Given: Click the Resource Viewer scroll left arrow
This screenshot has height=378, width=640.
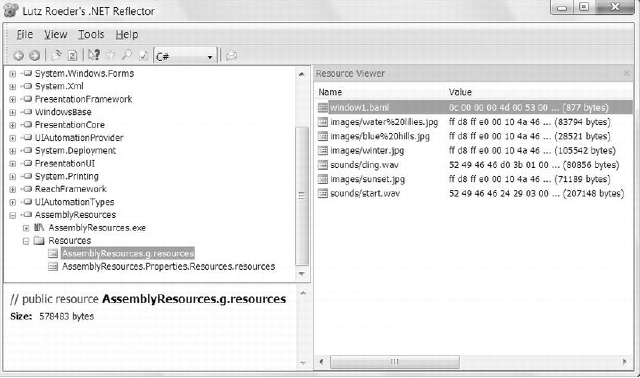Looking at the screenshot, I should click(x=322, y=362).
